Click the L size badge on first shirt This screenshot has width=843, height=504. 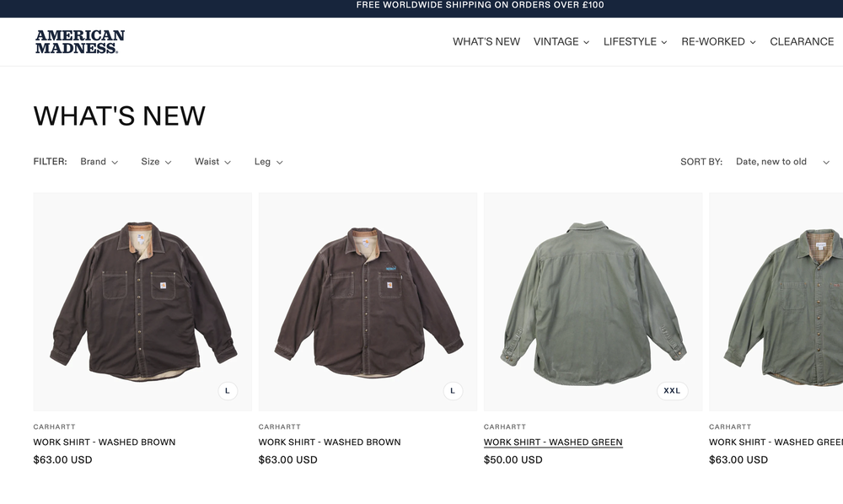click(228, 390)
